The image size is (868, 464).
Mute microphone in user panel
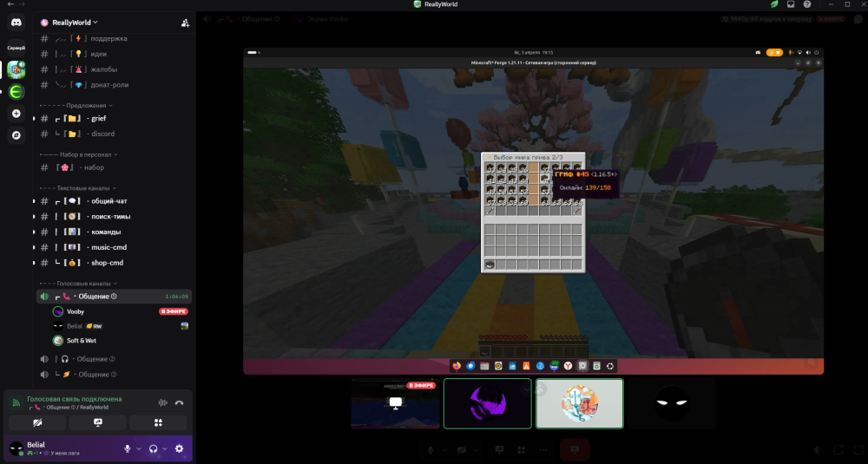tap(128, 448)
